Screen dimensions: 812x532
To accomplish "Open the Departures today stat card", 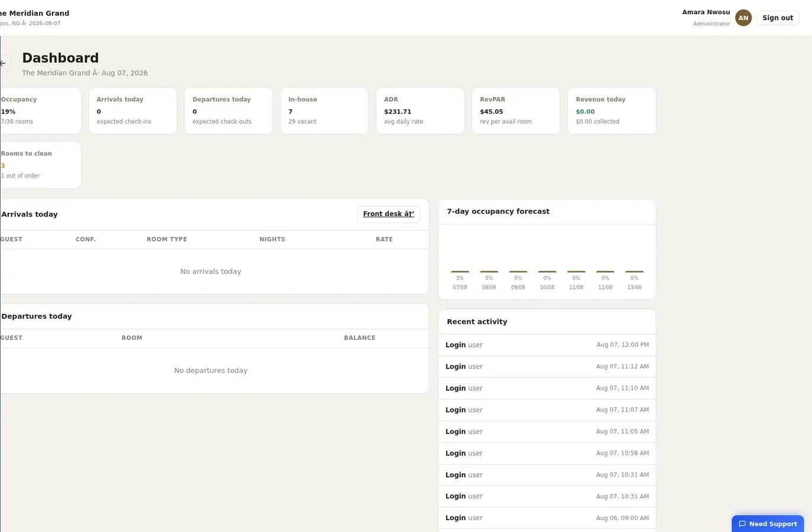I will (228, 111).
